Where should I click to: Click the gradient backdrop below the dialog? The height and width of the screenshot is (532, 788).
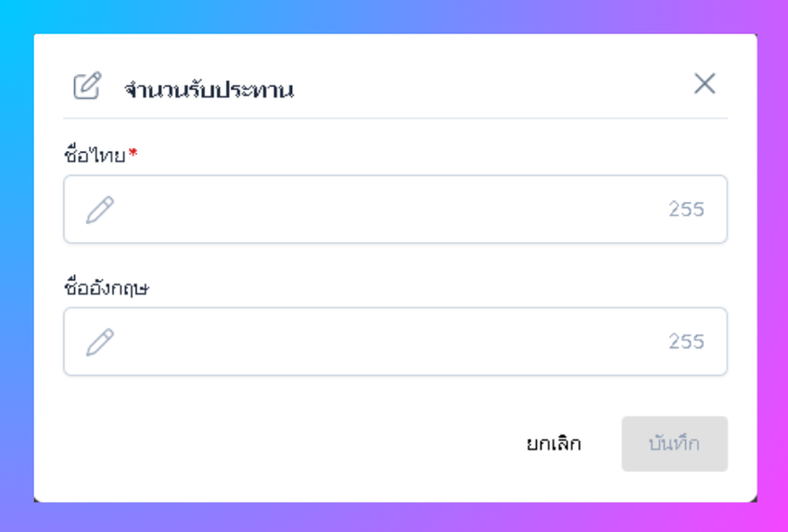pyautogui.click(x=394, y=517)
